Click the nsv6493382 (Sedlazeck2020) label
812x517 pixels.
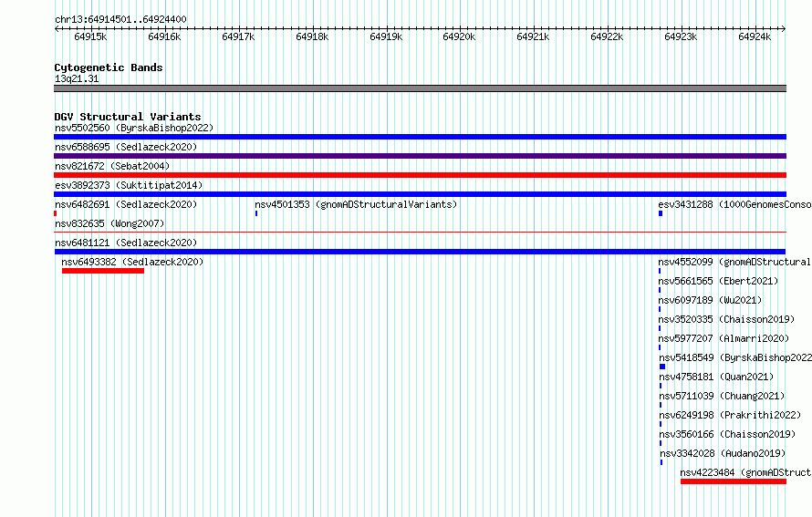[x=132, y=262]
